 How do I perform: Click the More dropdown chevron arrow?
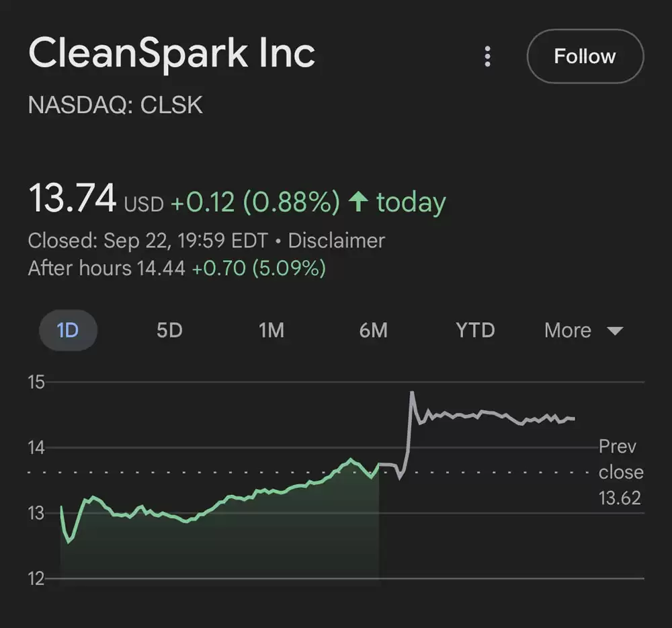tap(615, 331)
